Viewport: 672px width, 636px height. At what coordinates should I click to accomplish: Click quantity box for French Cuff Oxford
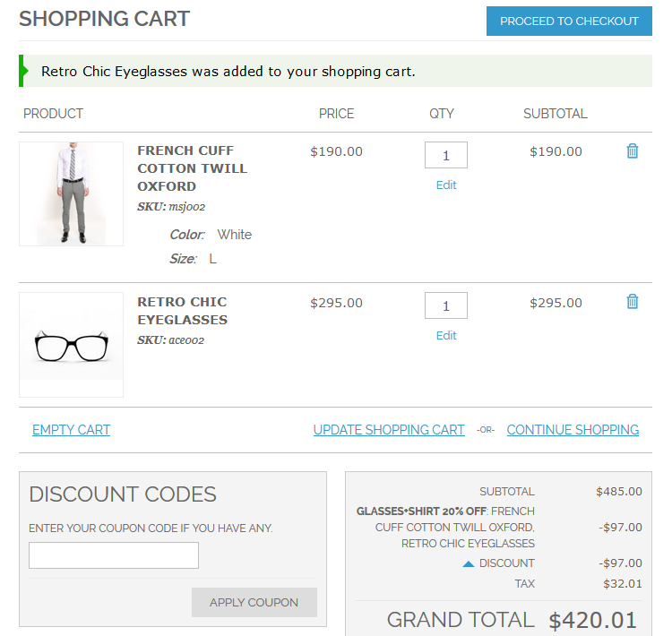446,155
